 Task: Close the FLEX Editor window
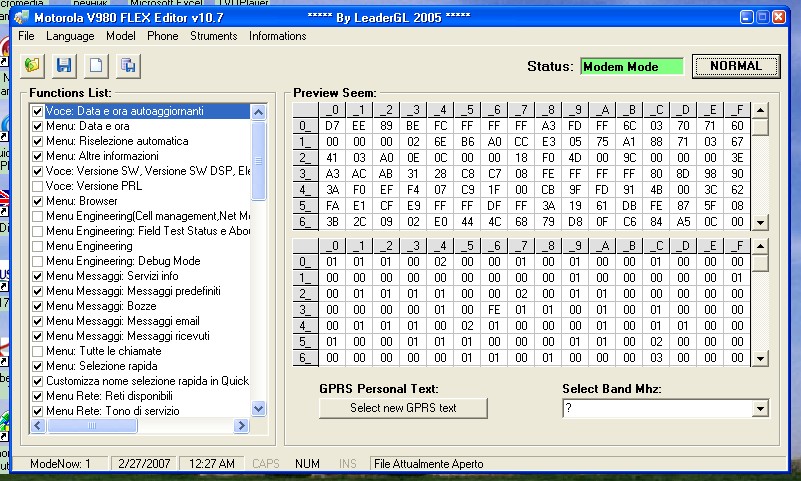pos(779,17)
